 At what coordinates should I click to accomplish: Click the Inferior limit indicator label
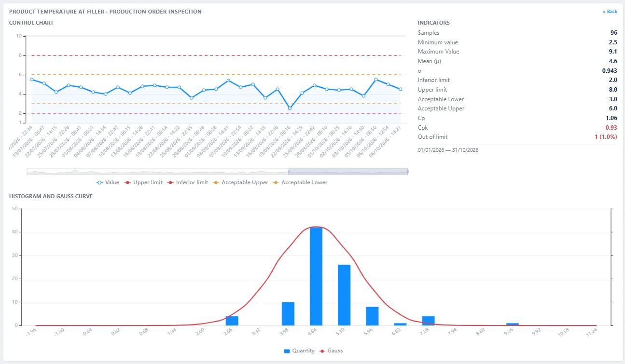point(433,80)
